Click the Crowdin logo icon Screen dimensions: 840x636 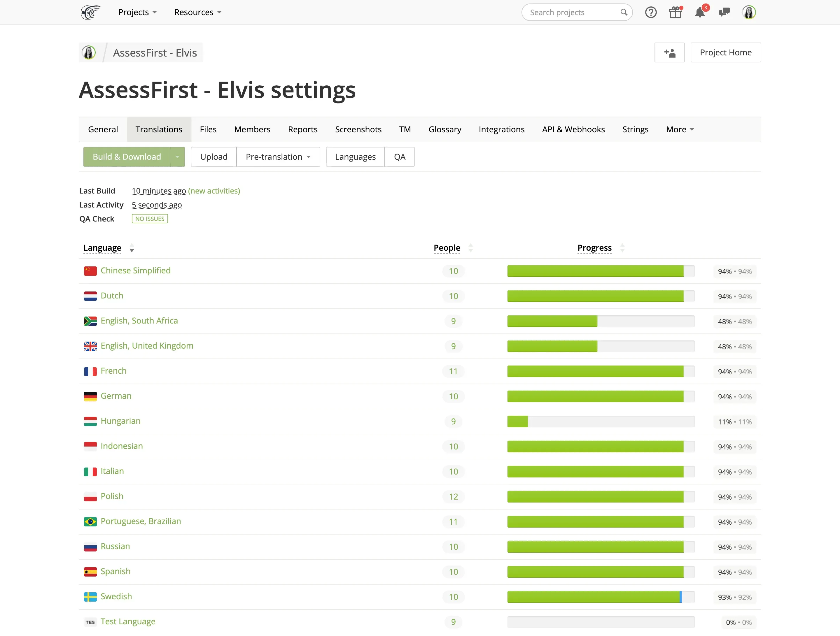(x=90, y=12)
